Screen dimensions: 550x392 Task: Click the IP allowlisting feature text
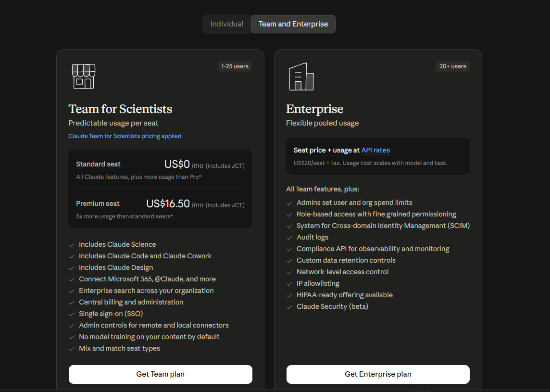pyautogui.click(x=318, y=284)
